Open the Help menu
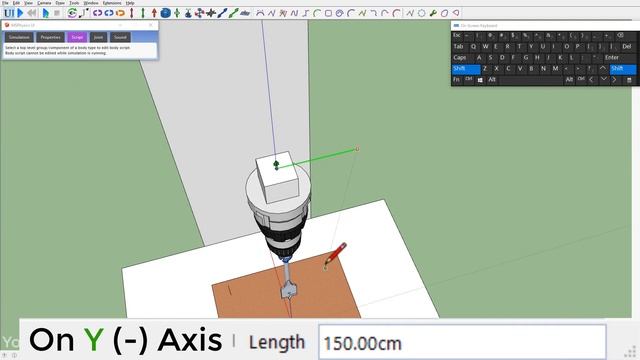 tap(130, 3)
